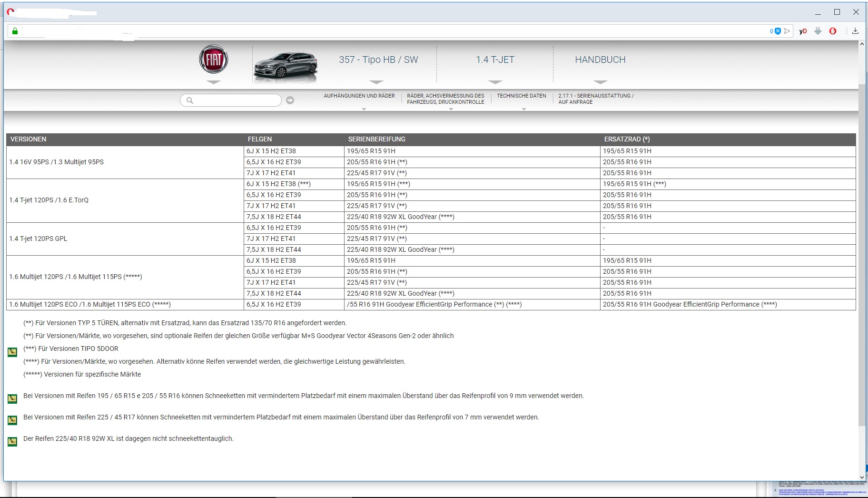Screen dimensions: 868x498
Task: Click the scroll-down arrow of the page scrollbar
Action: (862, 477)
